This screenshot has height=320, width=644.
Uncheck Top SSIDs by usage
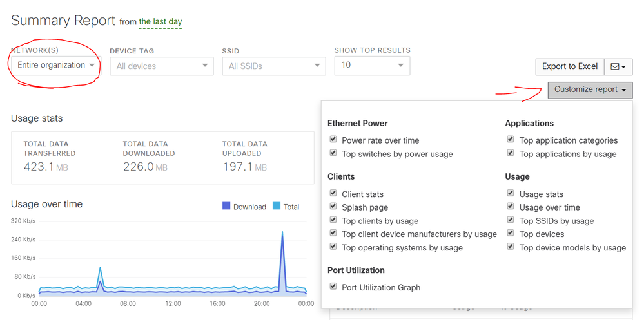click(x=511, y=220)
